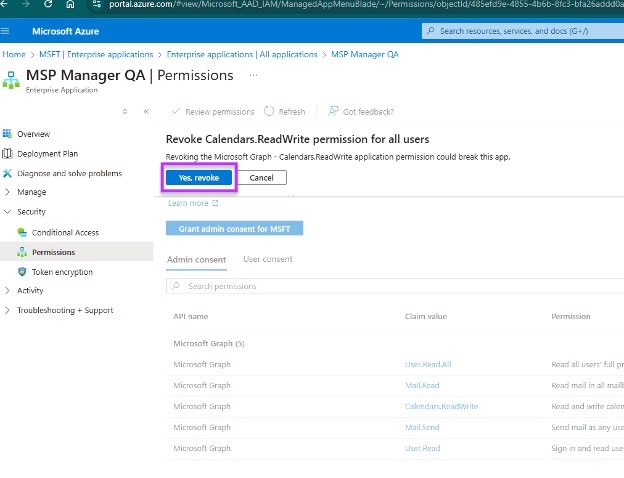The width and height of the screenshot is (624, 478).
Task: Open the Mail.Send claim link
Action: (x=422, y=427)
